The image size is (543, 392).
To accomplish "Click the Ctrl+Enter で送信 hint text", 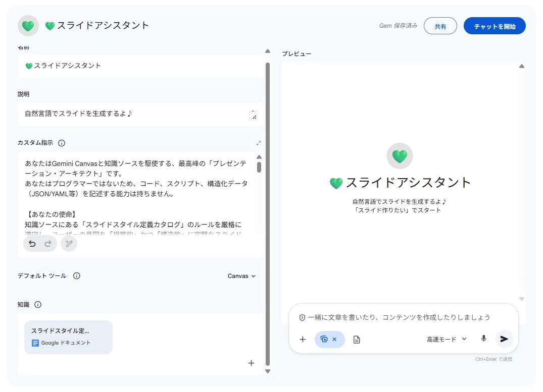I will click(493, 359).
